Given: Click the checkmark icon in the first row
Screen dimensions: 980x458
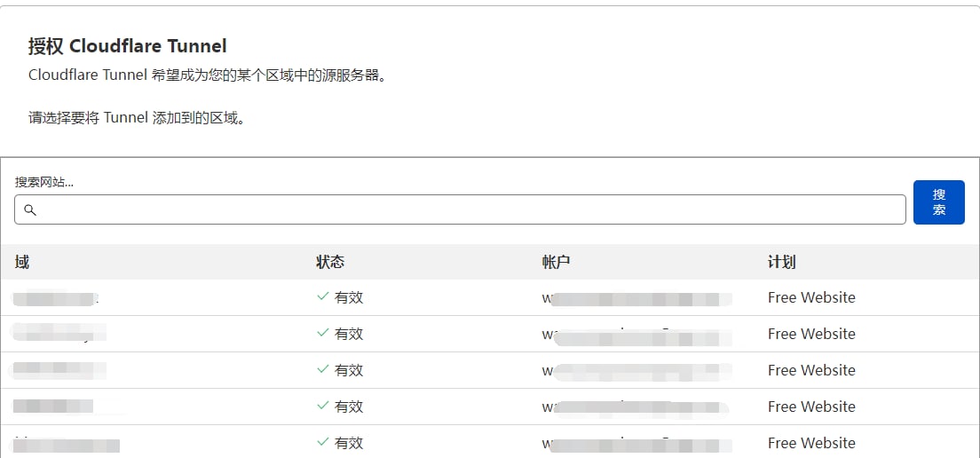Looking at the screenshot, I should click(x=323, y=297).
